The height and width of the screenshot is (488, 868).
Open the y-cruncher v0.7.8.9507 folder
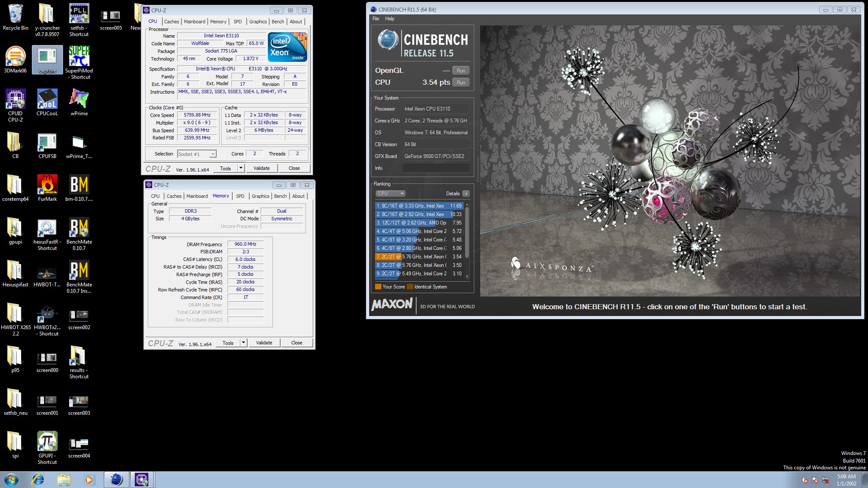(47, 19)
